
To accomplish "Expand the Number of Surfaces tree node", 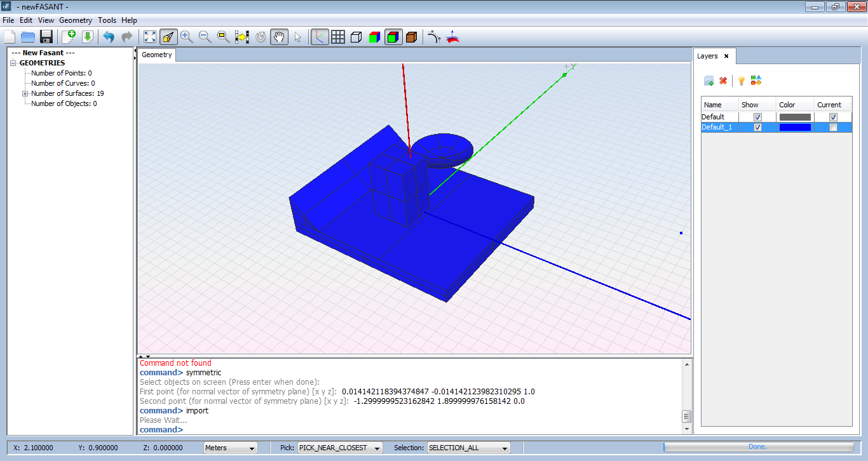I will point(25,94).
